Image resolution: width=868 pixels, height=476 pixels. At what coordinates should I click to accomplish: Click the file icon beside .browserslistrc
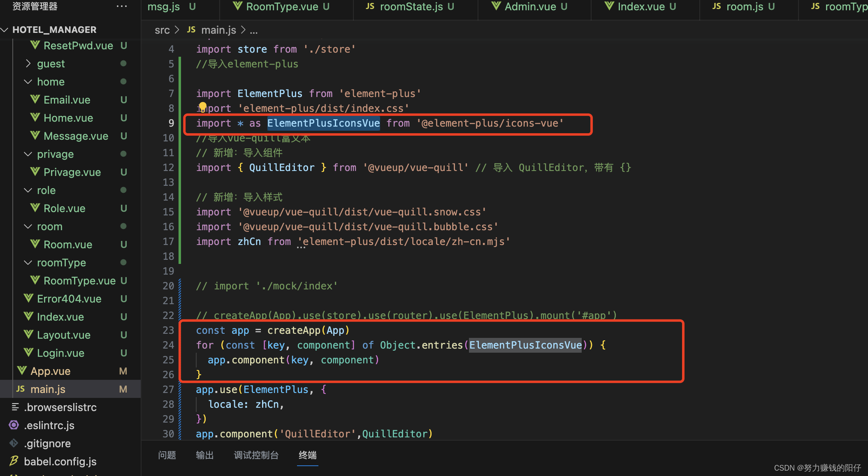pos(15,407)
